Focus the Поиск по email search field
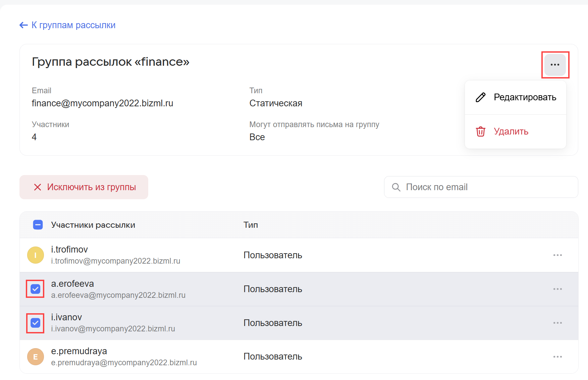This screenshot has width=588, height=380. [x=486, y=187]
